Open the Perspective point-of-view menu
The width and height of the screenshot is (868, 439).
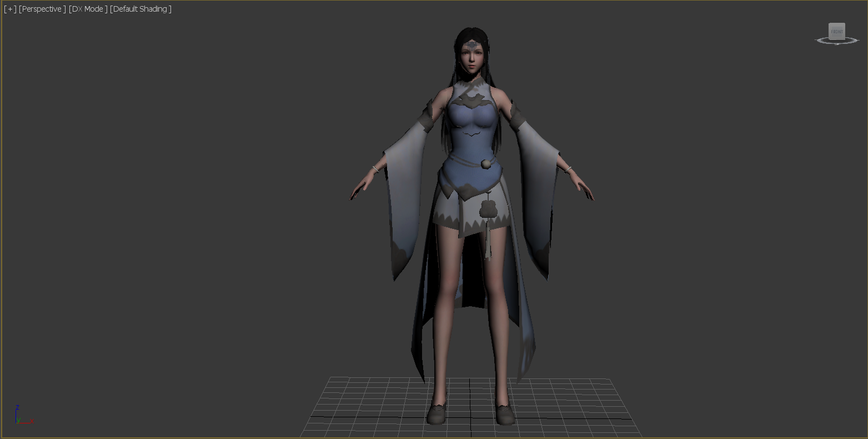42,9
